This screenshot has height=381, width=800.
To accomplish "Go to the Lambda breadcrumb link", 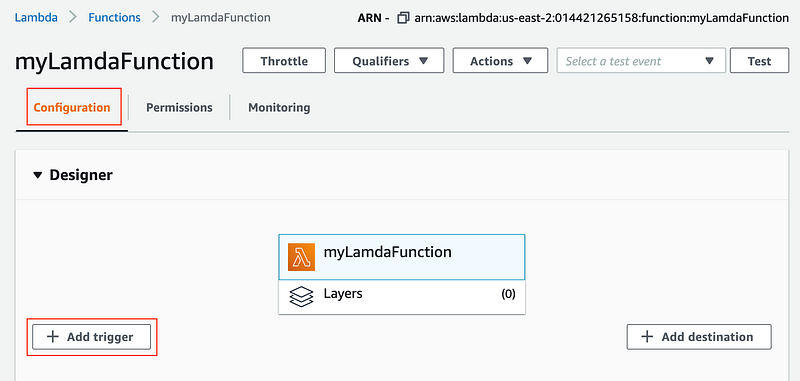I will [x=36, y=17].
